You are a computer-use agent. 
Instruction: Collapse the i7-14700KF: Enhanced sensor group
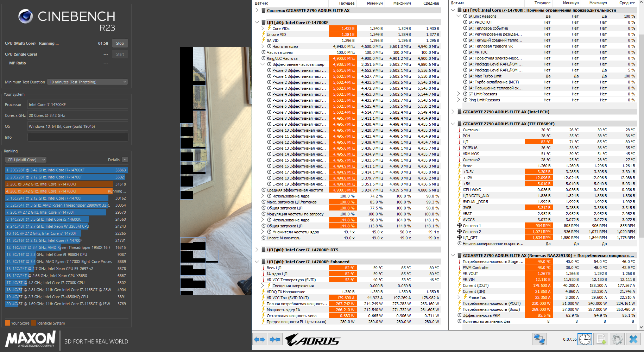pos(257,262)
